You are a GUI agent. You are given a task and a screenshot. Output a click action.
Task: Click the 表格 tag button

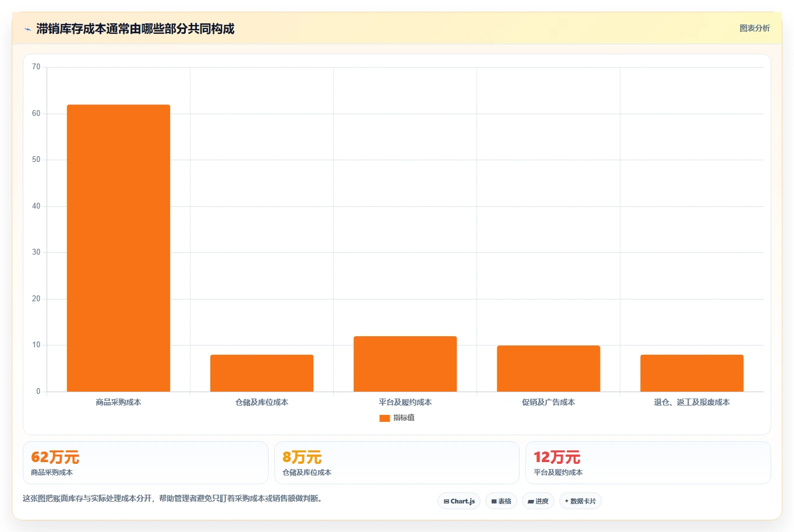coord(501,501)
